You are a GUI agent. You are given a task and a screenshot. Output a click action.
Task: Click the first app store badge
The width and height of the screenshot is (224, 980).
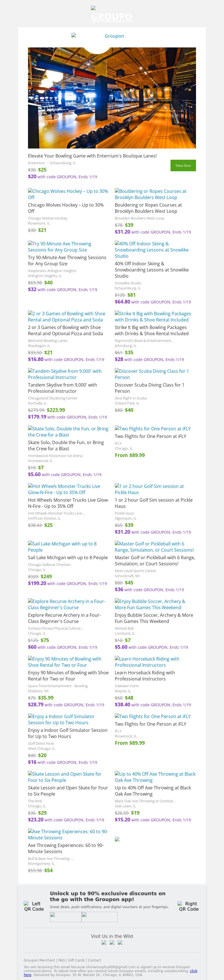(66, 917)
